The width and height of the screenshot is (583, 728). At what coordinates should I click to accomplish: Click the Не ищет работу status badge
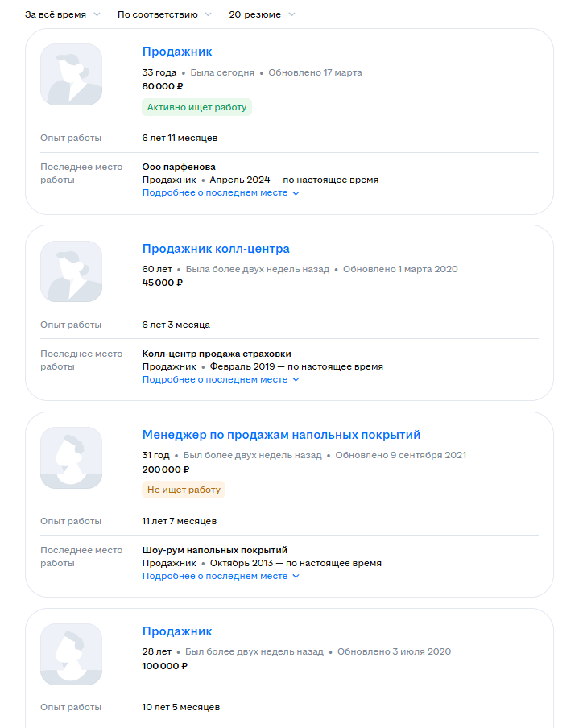[183, 490]
